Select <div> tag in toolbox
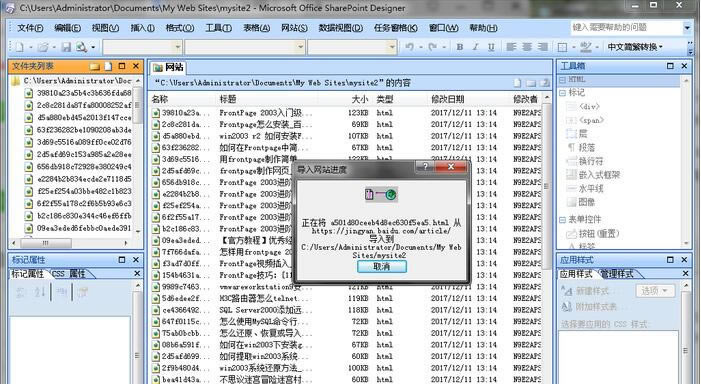Viewport: 701px width, 384px height. click(589, 107)
